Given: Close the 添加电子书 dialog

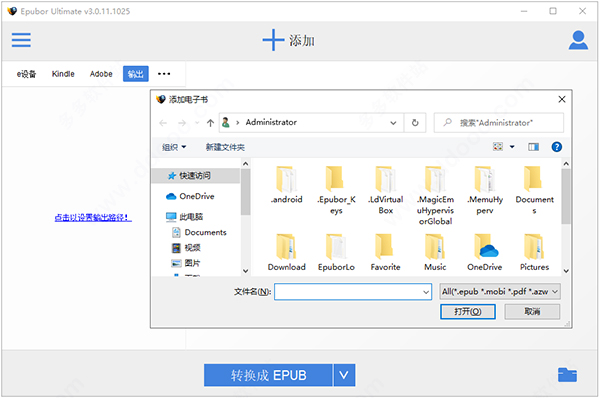Looking at the screenshot, I should click(562, 100).
